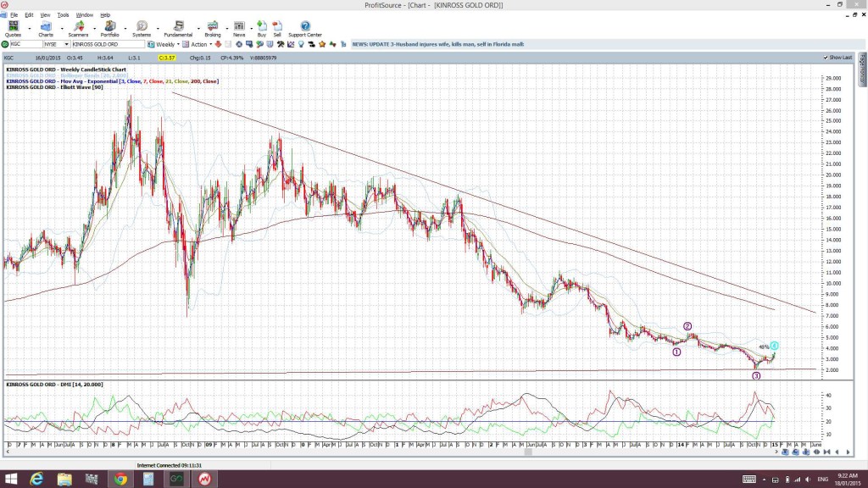This screenshot has height=488, width=868.
Task: Open the Help menu
Action: 105,15
